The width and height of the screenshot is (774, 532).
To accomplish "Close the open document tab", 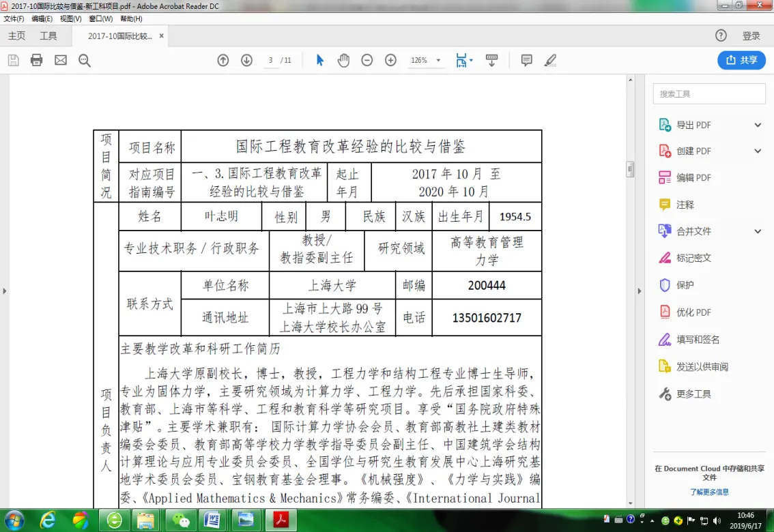I will pos(161,36).
